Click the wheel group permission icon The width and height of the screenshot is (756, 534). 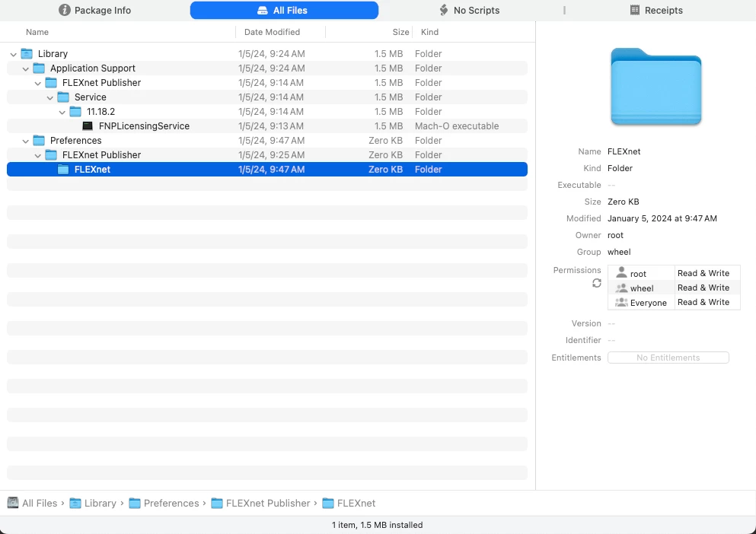point(621,288)
